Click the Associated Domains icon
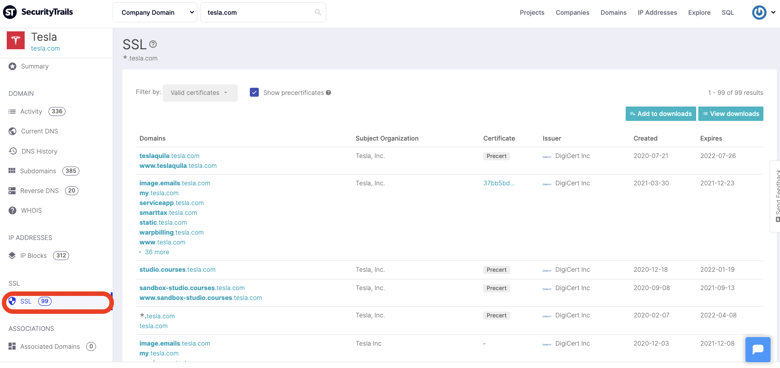This screenshot has height=368, width=780. tap(12, 346)
